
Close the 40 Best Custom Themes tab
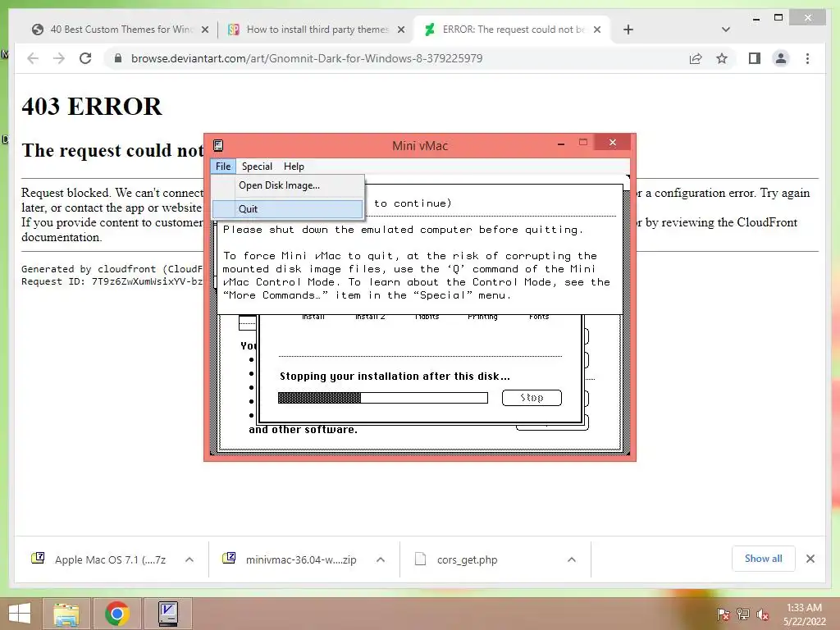click(x=204, y=30)
